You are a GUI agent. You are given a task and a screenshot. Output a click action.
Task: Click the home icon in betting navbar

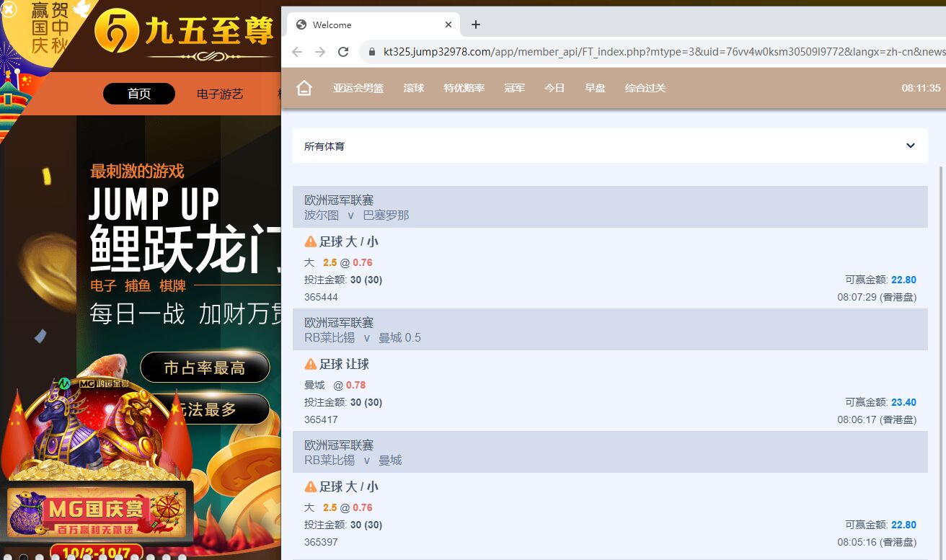pyautogui.click(x=304, y=88)
